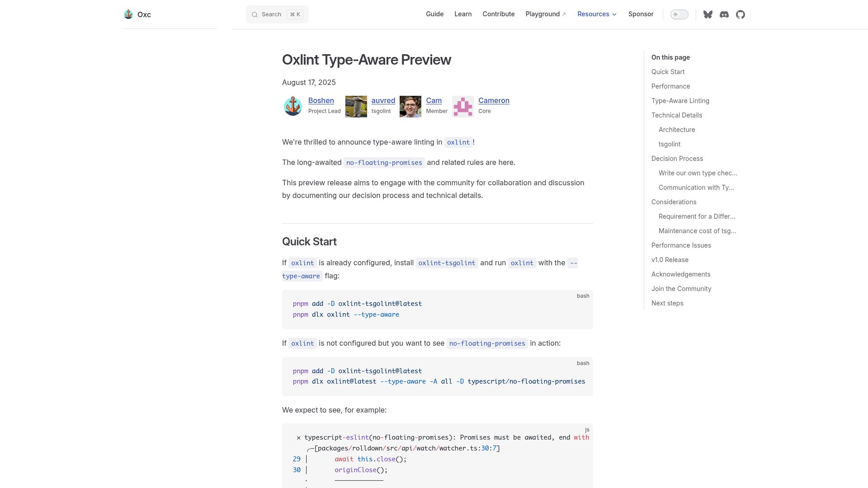The height and width of the screenshot is (488, 868).
Task: Open the Guide nav item
Action: (434, 14)
